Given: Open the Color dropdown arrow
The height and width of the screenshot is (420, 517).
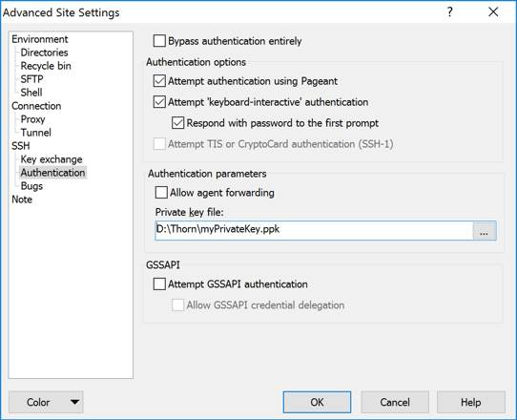Looking at the screenshot, I should click(74, 402).
